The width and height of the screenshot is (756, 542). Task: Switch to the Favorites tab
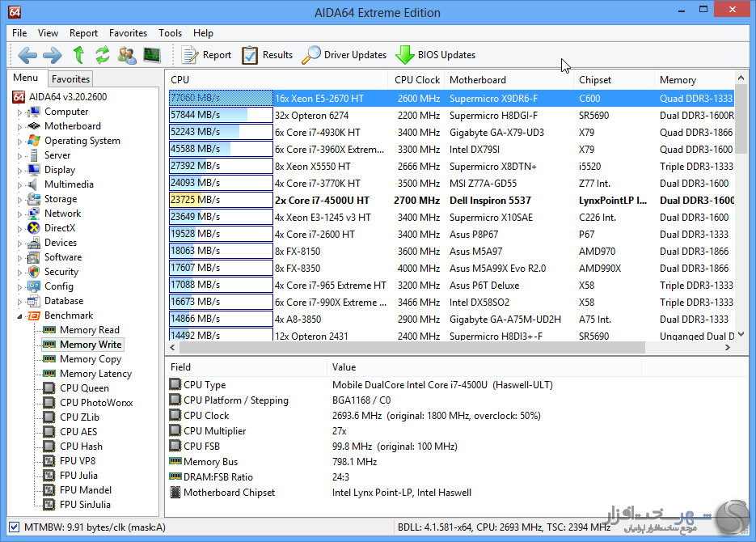[70, 78]
